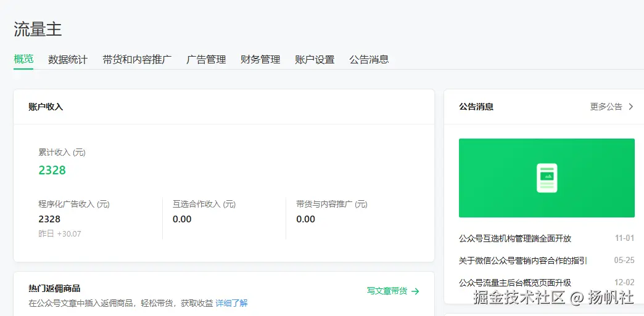
Task: Click the 程序化广告收入 (元) label
Action: (x=74, y=204)
